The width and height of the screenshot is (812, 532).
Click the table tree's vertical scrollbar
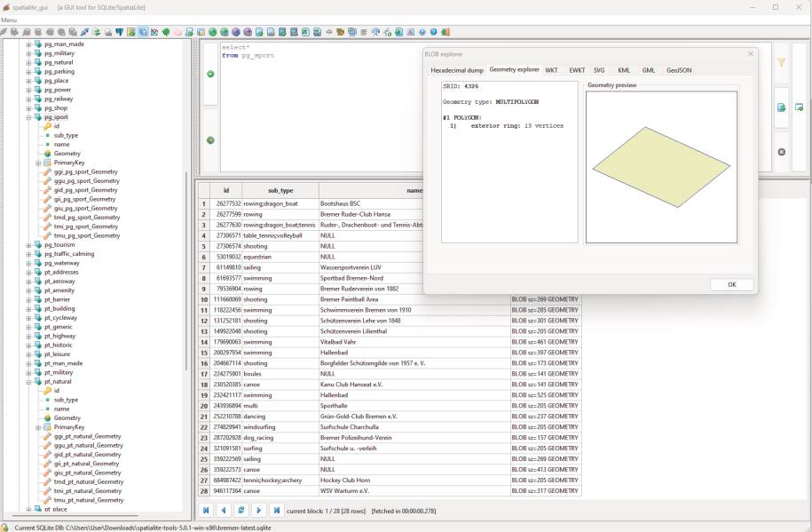(186, 270)
